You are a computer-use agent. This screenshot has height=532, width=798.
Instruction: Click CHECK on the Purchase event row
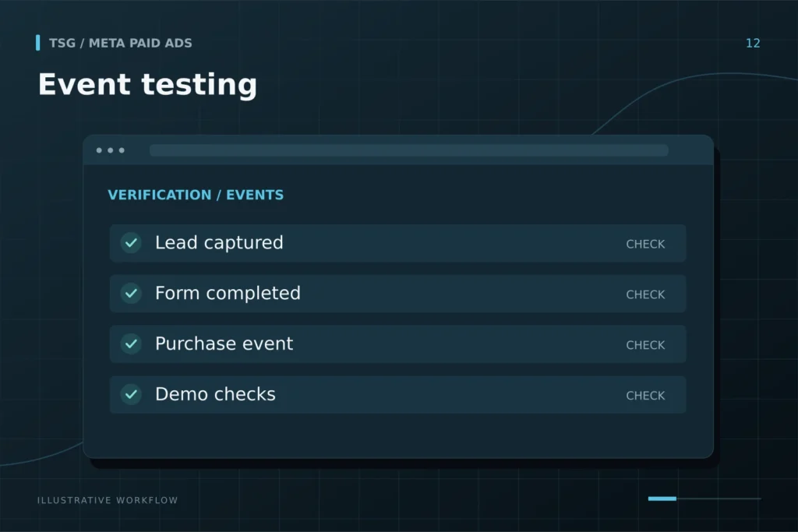coord(645,345)
